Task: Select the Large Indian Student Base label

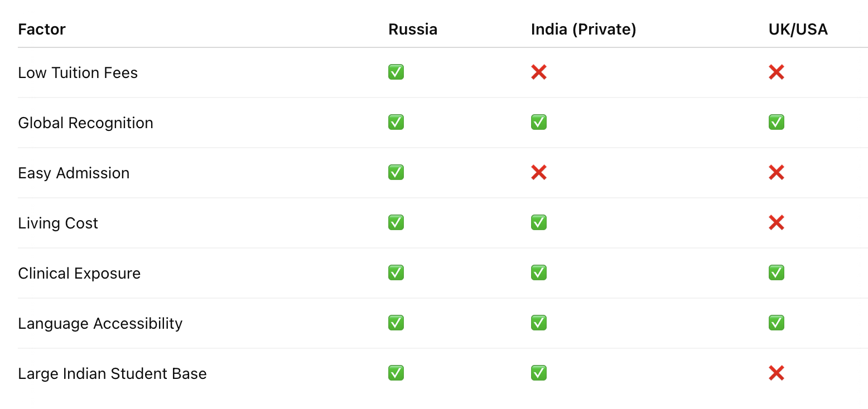Action: 112,373
